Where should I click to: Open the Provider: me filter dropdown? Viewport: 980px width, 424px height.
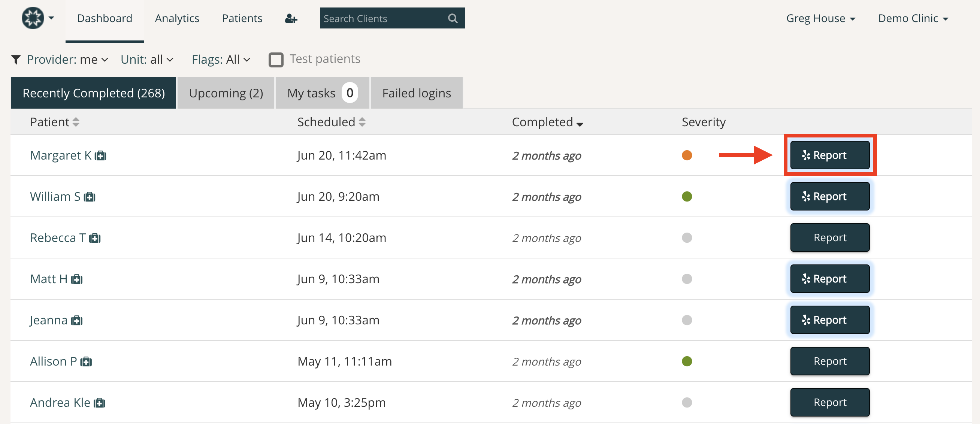pyautogui.click(x=67, y=59)
